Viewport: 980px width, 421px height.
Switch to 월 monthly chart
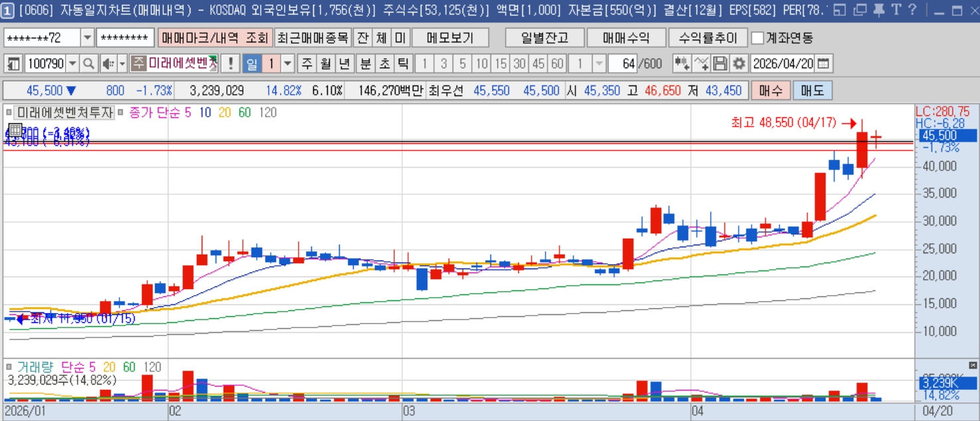tap(325, 64)
